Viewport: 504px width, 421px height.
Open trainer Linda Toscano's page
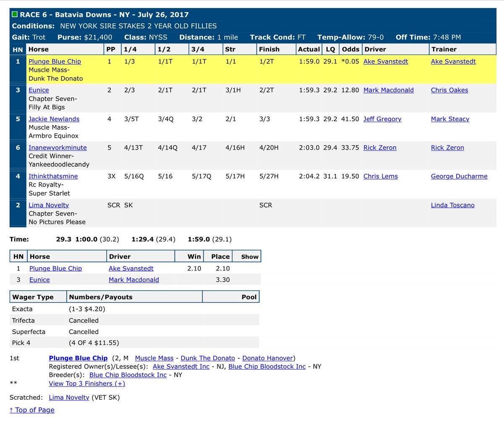click(452, 205)
